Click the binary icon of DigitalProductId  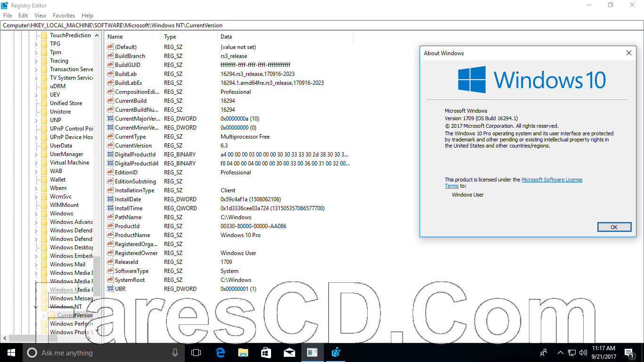[x=110, y=154]
